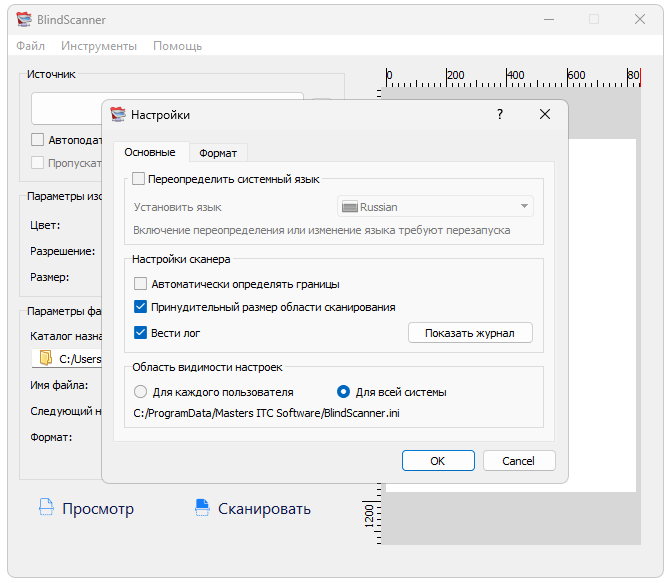Click the Сканировать scan page icon

click(x=202, y=507)
